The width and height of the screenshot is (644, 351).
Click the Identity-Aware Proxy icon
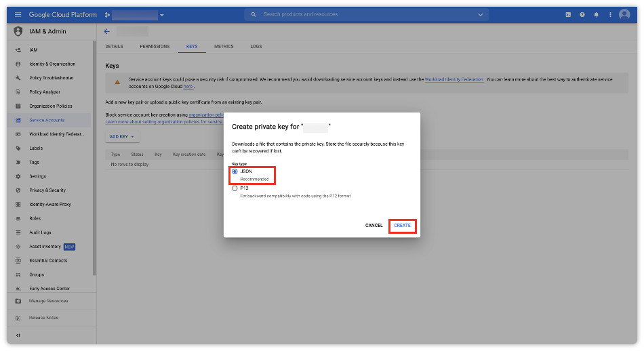pyautogui.click(x=18, y=205)
